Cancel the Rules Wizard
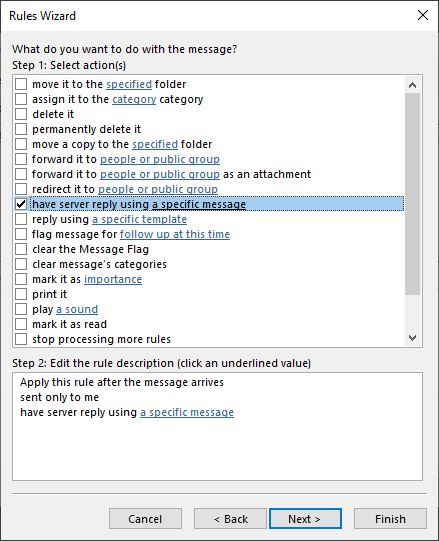Image resolution: width=439 pixels, height=541 pixels. tap(145, 519)
